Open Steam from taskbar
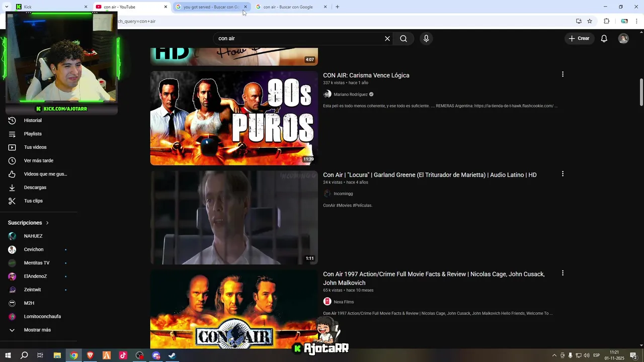The height and width of the screenshot is (362, 644). click(172, 355)
